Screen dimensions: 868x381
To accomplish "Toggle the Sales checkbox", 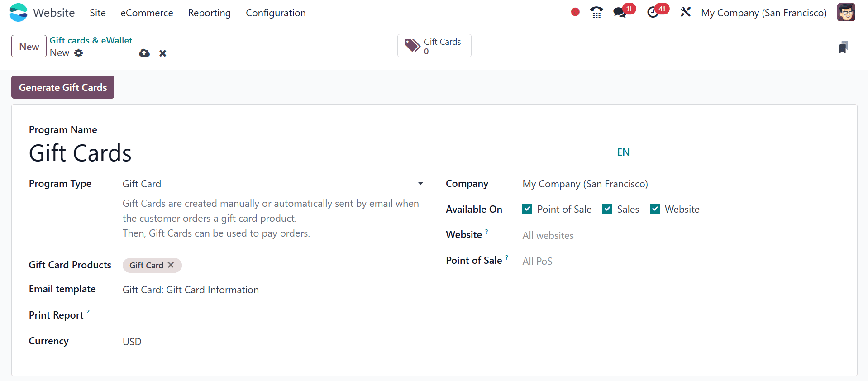I will (607, 209).
